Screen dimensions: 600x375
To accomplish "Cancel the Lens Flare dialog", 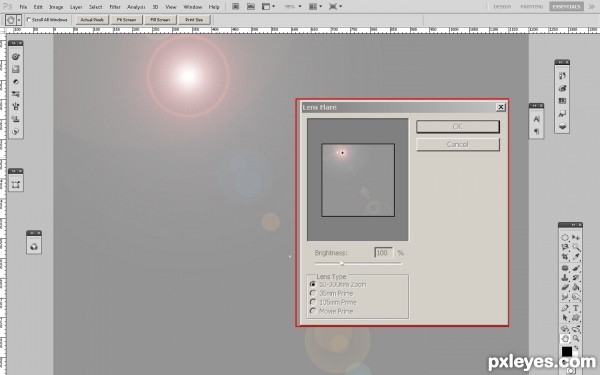I will [x=458, y=144].
